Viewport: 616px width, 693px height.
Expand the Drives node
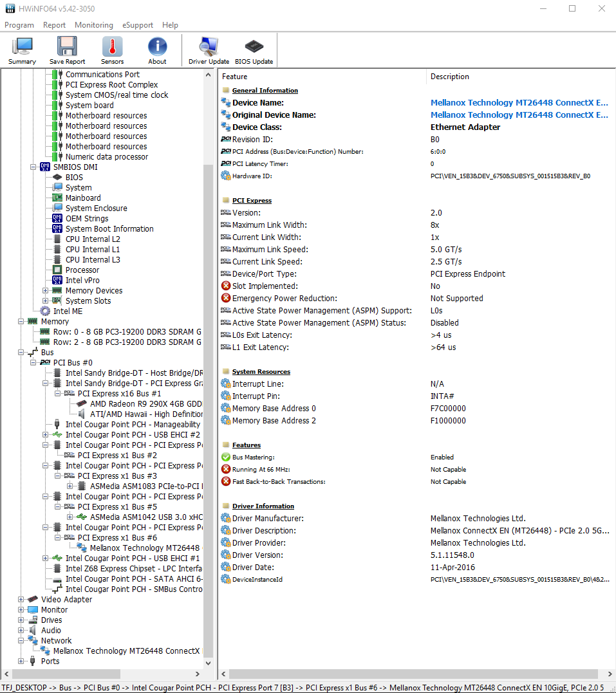click(21, 620)
